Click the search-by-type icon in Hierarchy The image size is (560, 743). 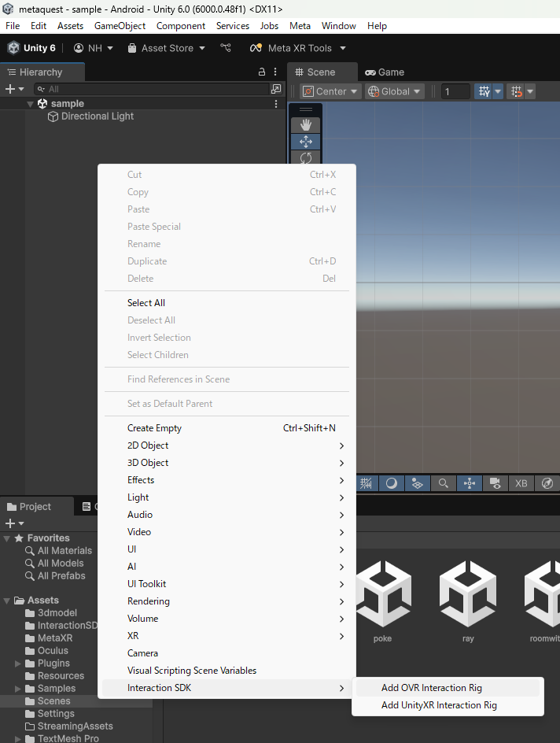pos(276,89)
